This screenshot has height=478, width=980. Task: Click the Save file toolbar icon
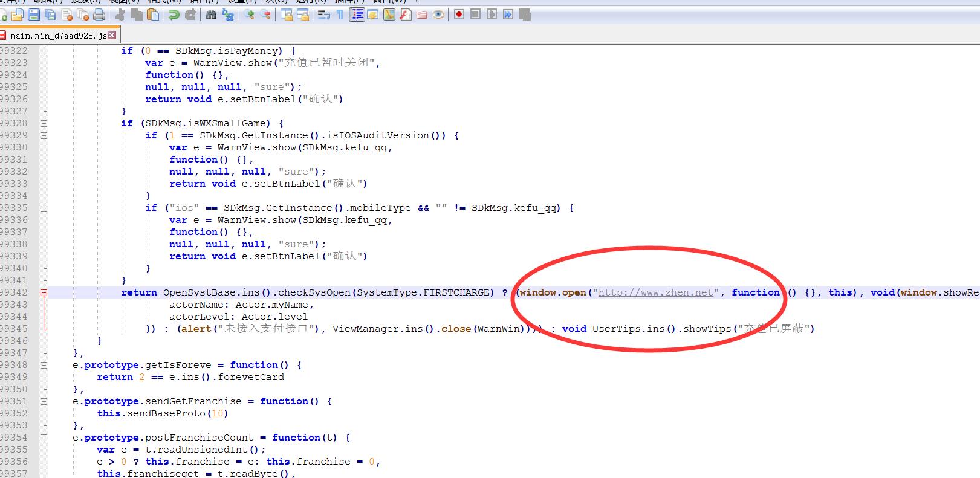(34, 15)
